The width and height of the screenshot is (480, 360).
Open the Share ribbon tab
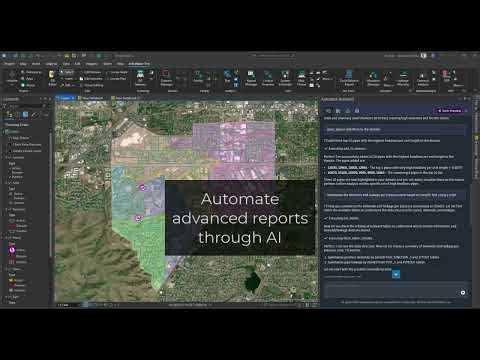coord(108,64)
